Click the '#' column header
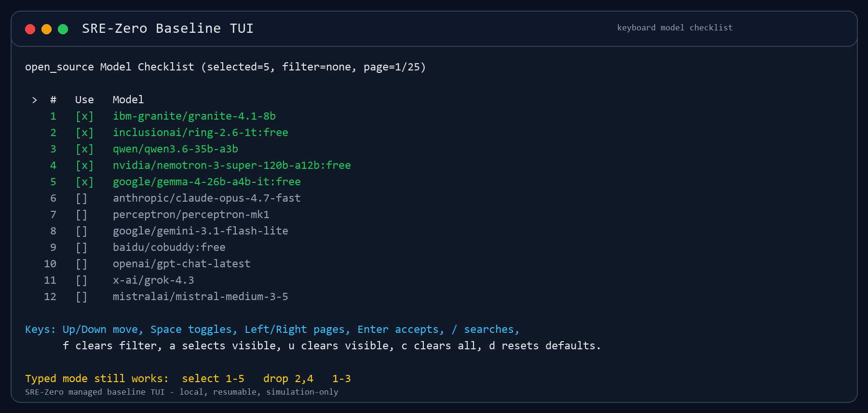The height and width of the screenshot is (413, 868). pyautogui.click(x=53, y=100)
